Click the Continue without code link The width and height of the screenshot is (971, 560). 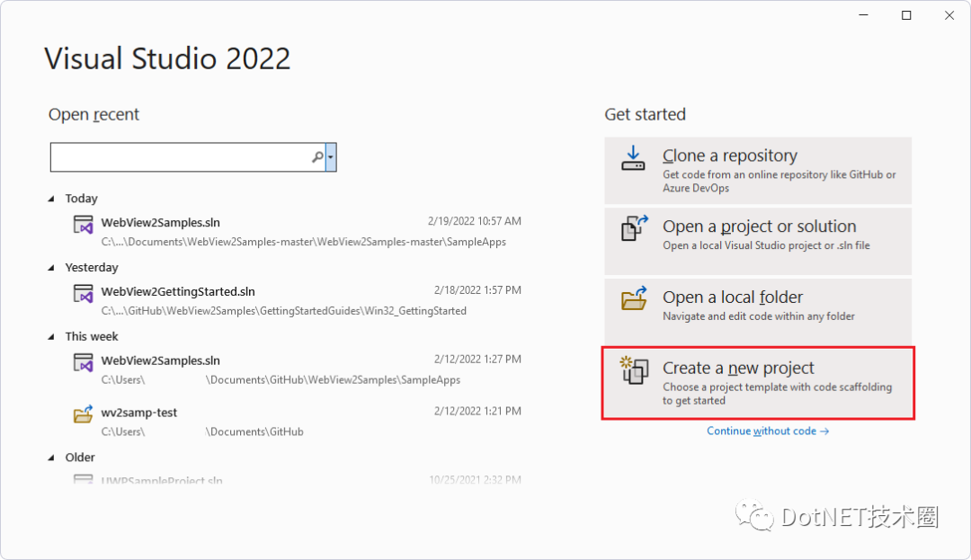click(x=768, y=431)
